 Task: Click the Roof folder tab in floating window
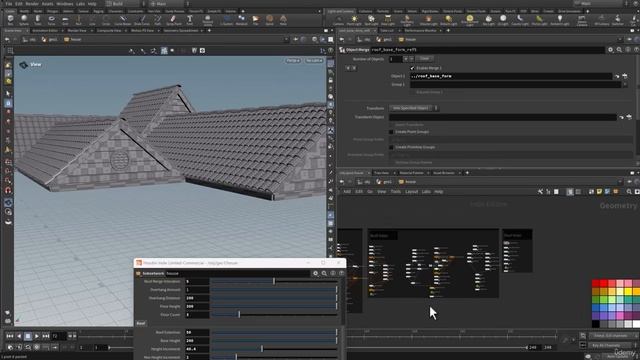tap(141, 323)
